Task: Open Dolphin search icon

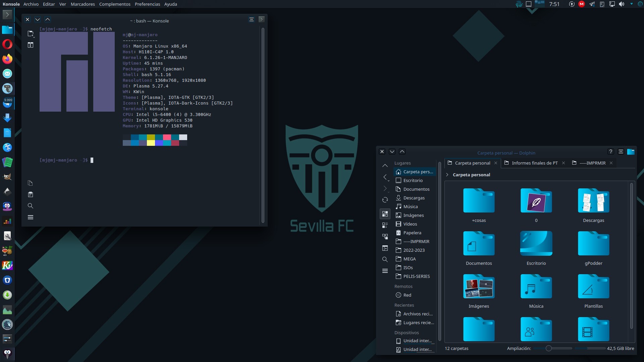Action: [385, 259]
